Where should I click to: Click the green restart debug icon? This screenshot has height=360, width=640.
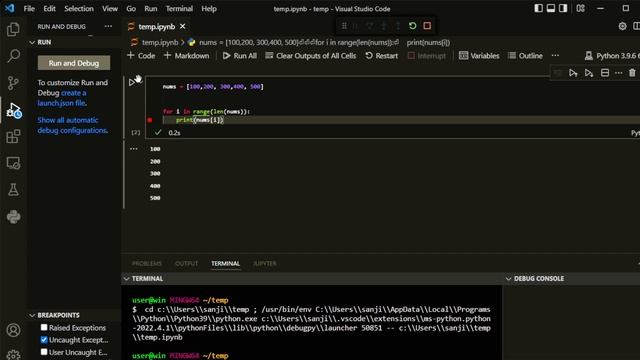412,26
